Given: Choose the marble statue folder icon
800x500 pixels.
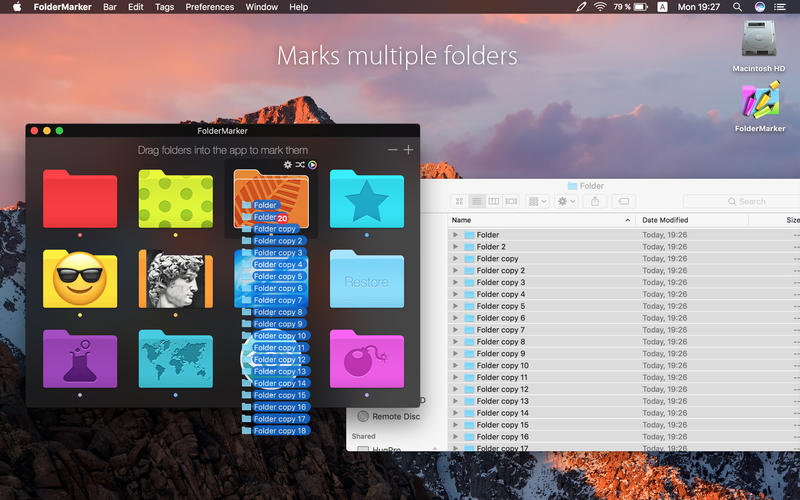Looking at the screenshot, I should 176,279.
